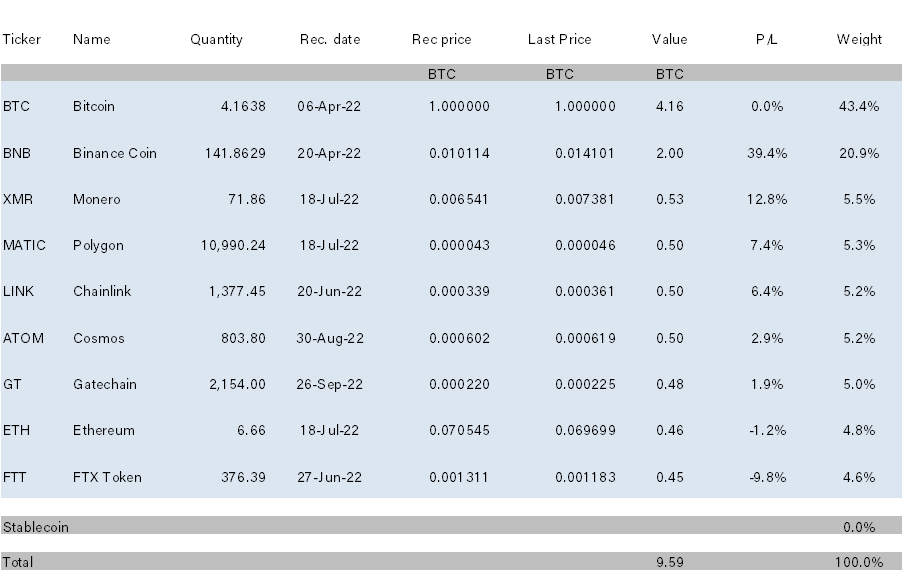
Task: Click rec price 0.006541
Action: (459, 199)
